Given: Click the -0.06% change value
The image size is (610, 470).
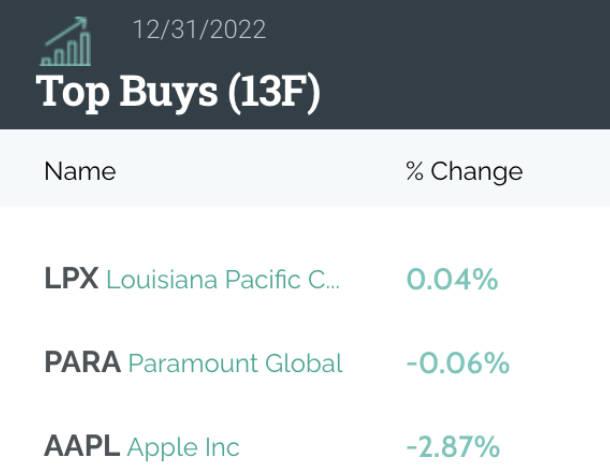Looking at the screenshot, I should (x=458, y=362).
